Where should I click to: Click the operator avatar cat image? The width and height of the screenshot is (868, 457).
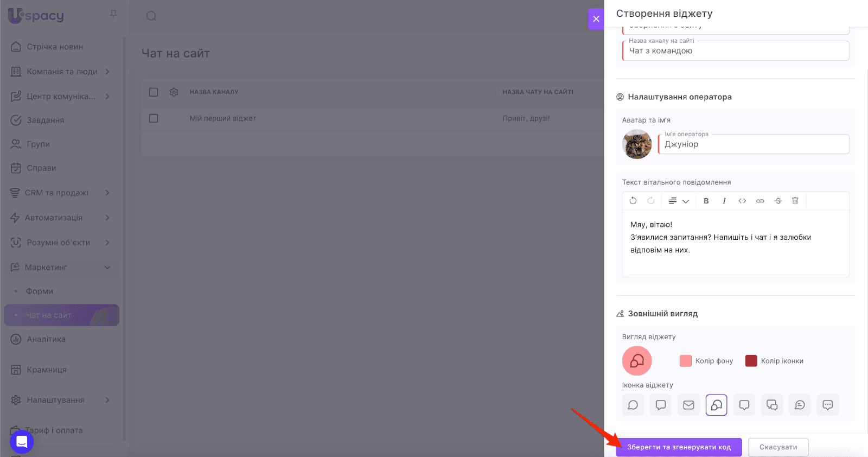[637, 144]
